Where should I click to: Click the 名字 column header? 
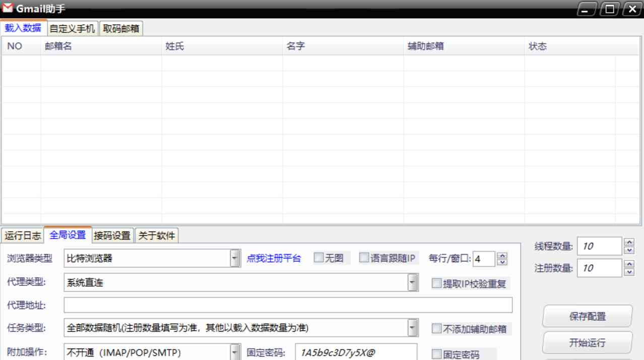(343, 46)
